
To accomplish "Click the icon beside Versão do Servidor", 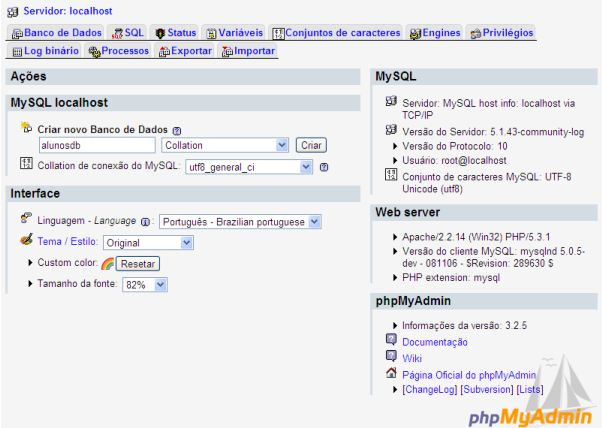I will 391,130.
